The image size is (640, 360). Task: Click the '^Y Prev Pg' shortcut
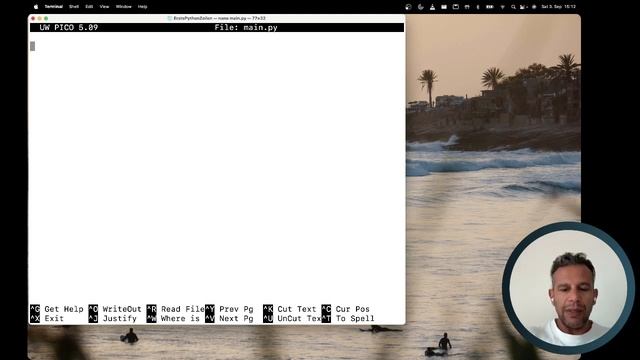pyautogui.click(x=229, y=309)
